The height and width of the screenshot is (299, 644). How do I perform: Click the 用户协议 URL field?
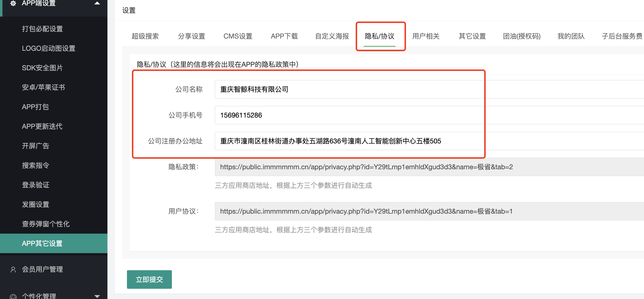click(429, 211)
